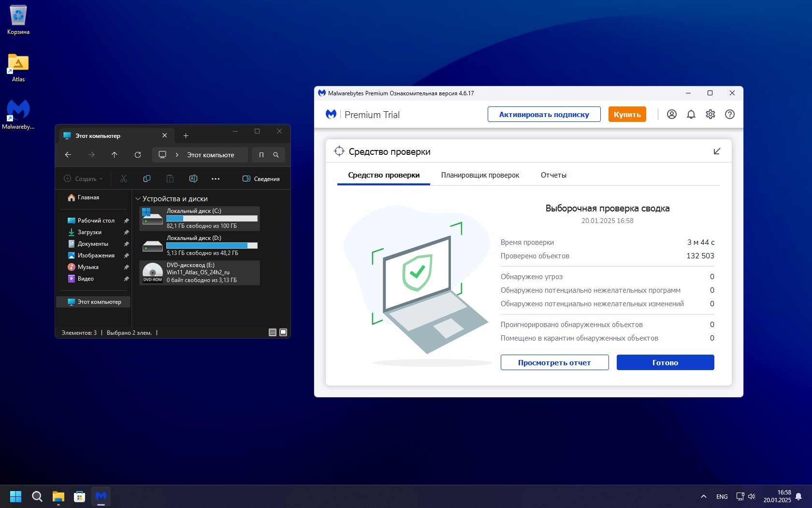Open the Malwarebytes account icon
Image resolution: width=812 pixels, height=508 pixels.
671,115
